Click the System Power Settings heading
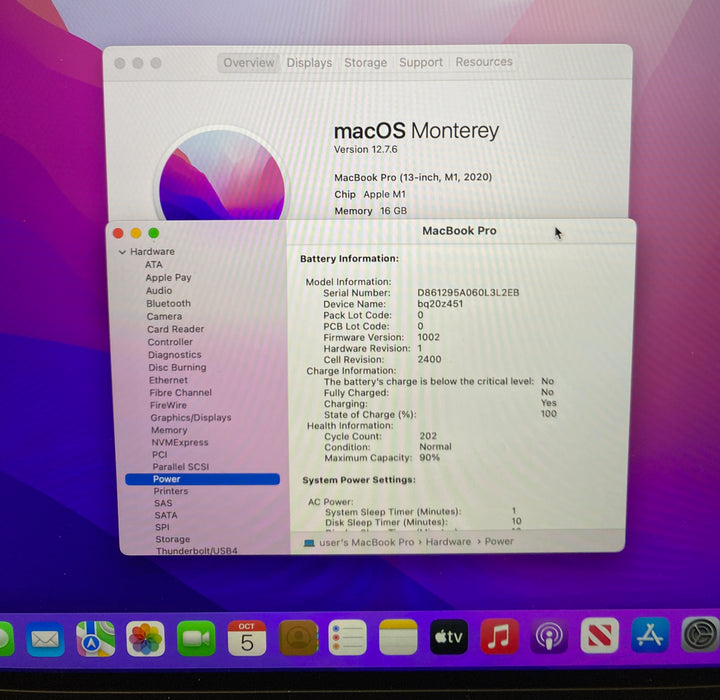The height and width of the screenshot is (700, 720). coord(359,480)
